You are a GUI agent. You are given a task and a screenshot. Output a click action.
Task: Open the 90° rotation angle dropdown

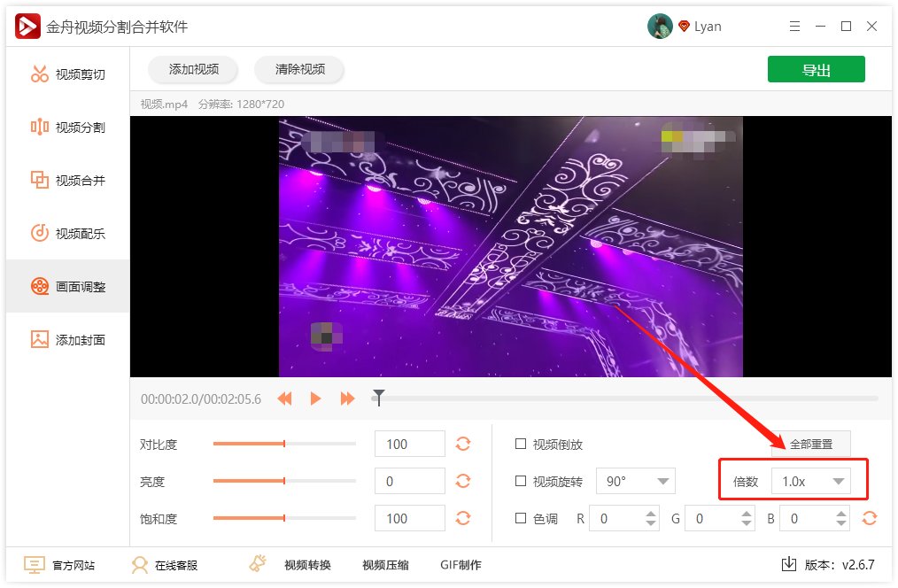[x=635, y=481]
